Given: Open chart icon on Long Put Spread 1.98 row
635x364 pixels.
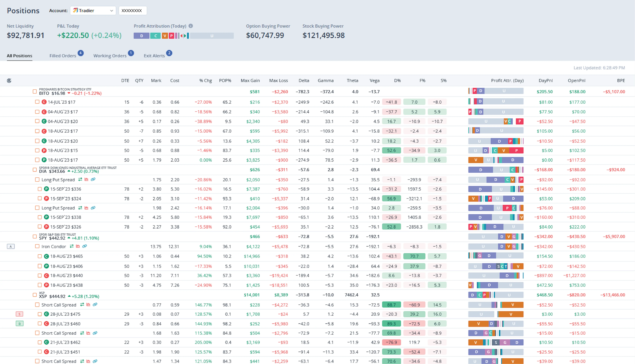Looking at the screenshot, I should [x=86, y=208].
